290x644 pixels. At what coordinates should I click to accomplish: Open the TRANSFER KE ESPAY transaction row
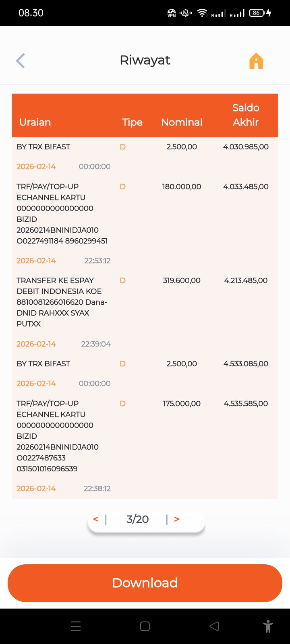click(x=145, y=312)
